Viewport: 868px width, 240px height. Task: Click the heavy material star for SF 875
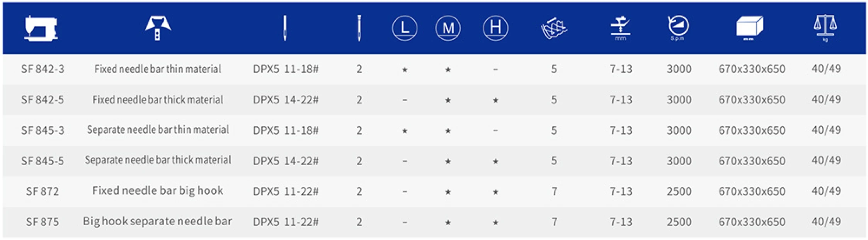(x=495, y=223)
